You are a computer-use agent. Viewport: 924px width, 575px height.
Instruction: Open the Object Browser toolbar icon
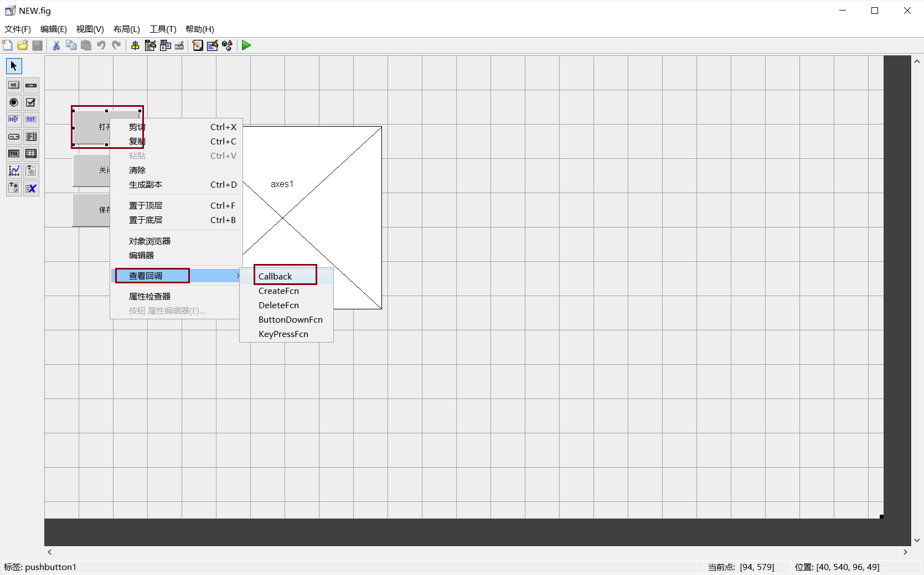click(228, 45)
